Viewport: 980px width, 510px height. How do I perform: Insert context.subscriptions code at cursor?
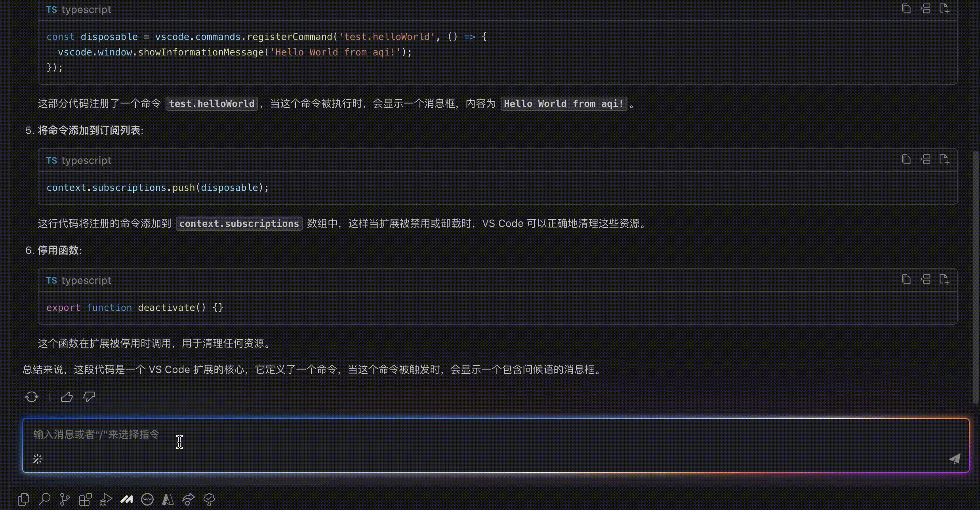925,160
